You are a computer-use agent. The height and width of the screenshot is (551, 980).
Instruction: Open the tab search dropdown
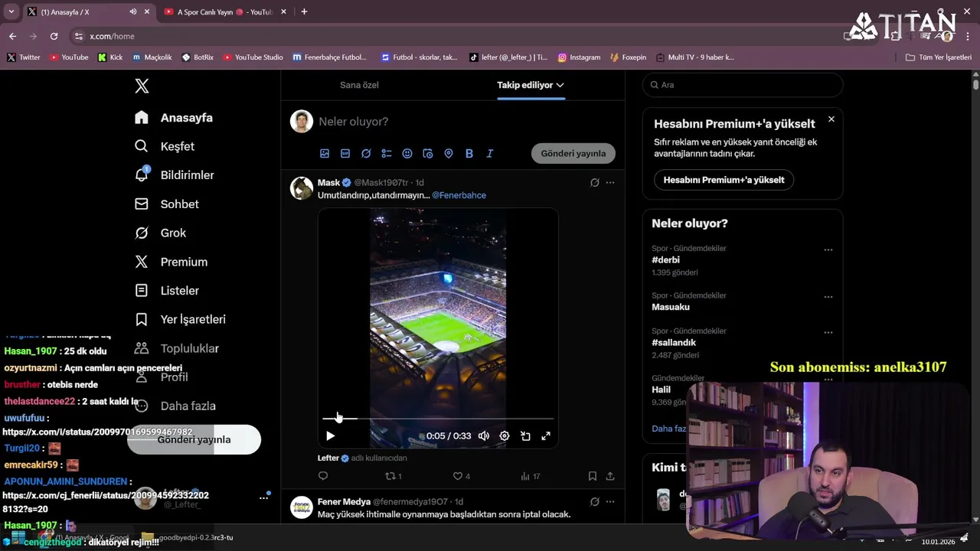tap(11, 11)
